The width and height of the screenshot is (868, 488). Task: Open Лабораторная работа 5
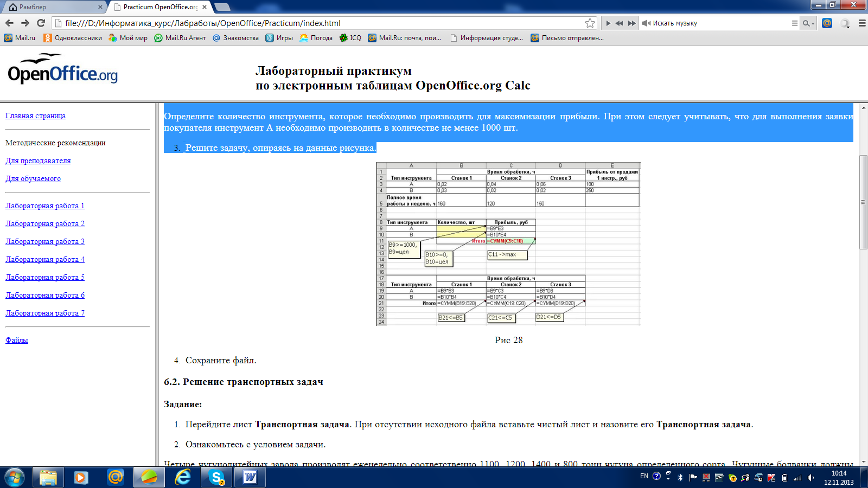[x=45, y=277]
